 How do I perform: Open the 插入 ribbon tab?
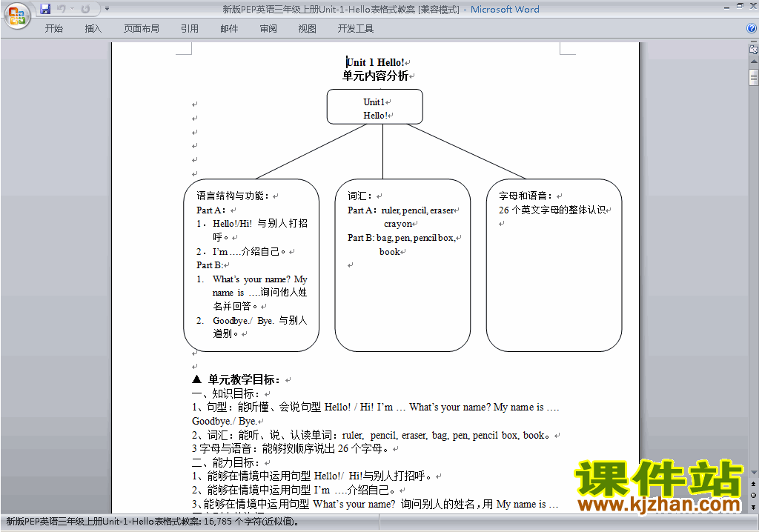click(93, 29)
